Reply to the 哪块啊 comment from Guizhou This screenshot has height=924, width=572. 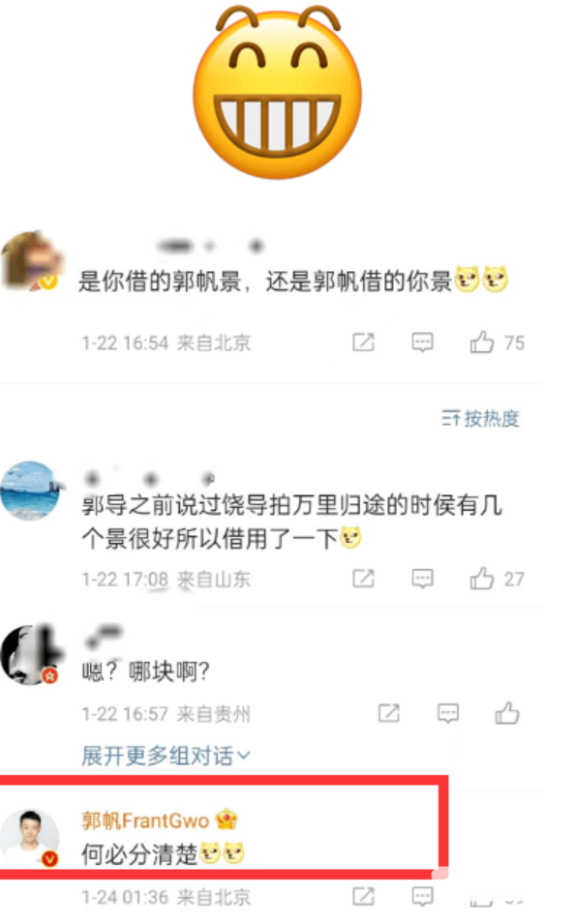pos(448,713)
